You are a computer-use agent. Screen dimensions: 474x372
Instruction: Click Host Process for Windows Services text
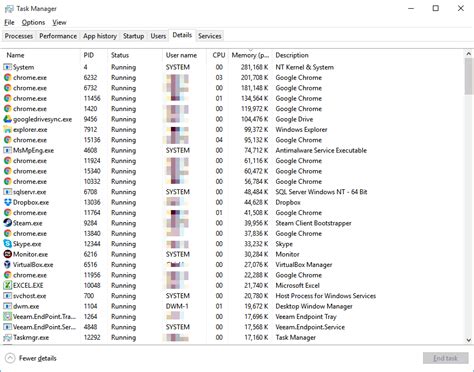click(326, 296)
